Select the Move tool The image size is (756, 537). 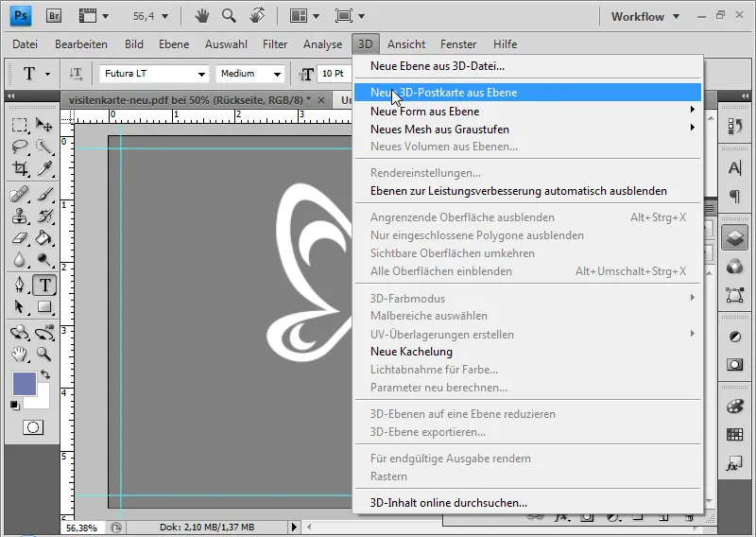point(43,126)
